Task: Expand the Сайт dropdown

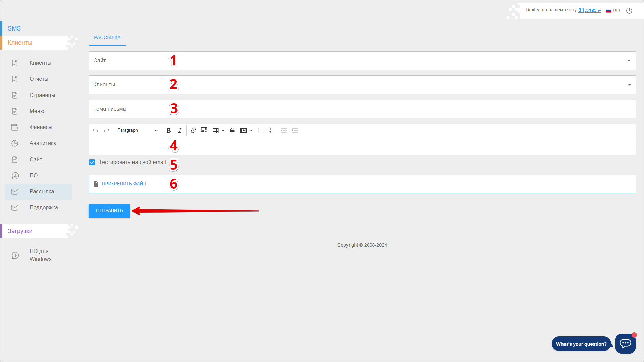Action: (x=629, y=61)
